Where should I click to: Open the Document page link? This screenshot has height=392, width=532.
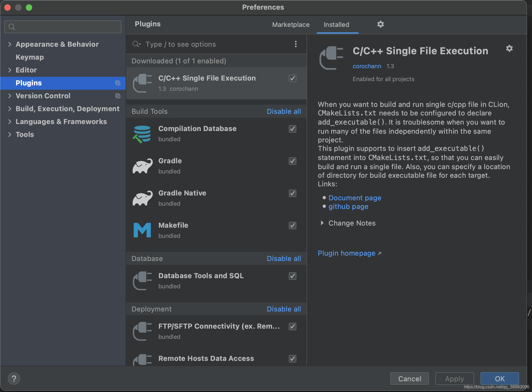[355, 198]
